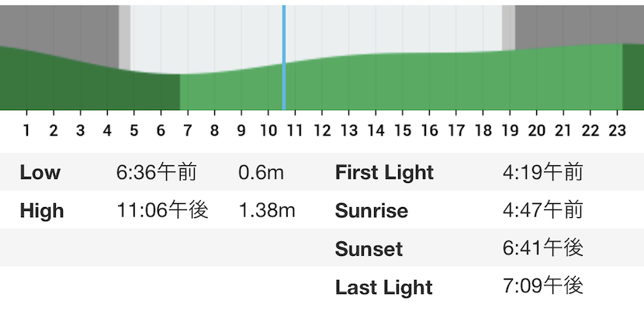
Task: Select hour 19 on the time axis
Action: 510,130
